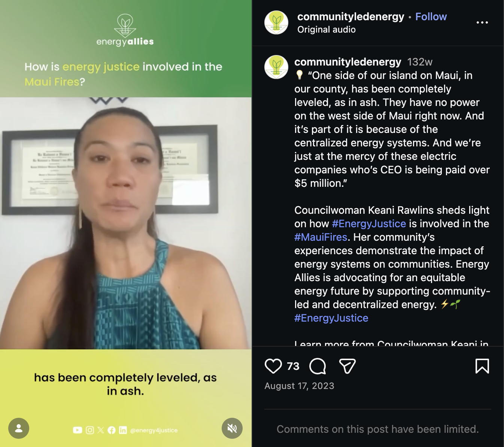Open the three-dot more options menu

click(x=482, y=22)
